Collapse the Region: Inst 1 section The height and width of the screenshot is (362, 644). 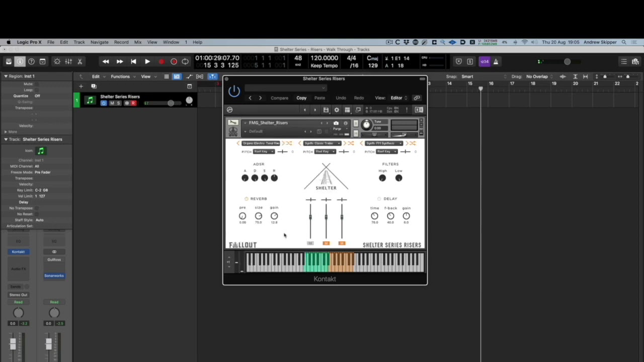coord(6,76)
